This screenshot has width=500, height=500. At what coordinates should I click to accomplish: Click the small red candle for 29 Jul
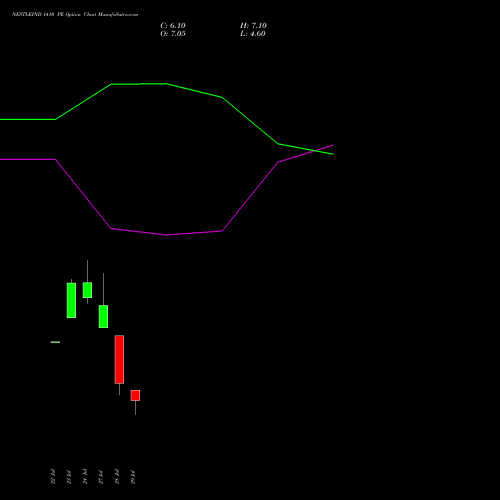pyautogui.click(x=135, y=395)
